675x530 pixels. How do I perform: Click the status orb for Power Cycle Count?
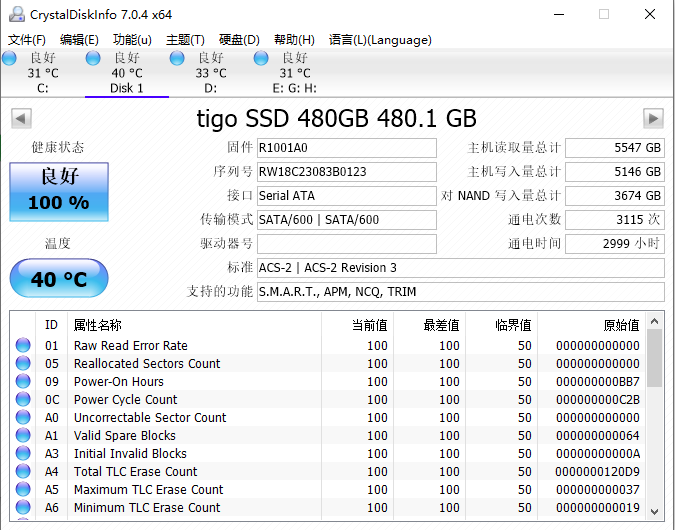coord(23,400)
